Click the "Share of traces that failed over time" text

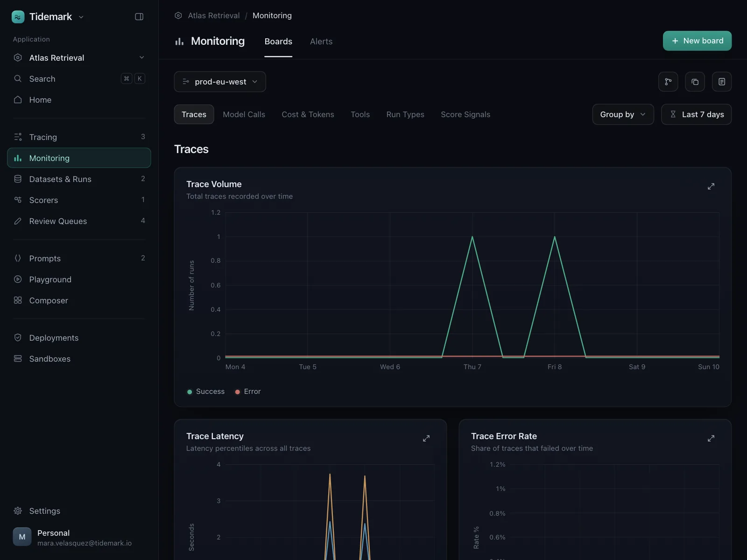click(532, 448)
